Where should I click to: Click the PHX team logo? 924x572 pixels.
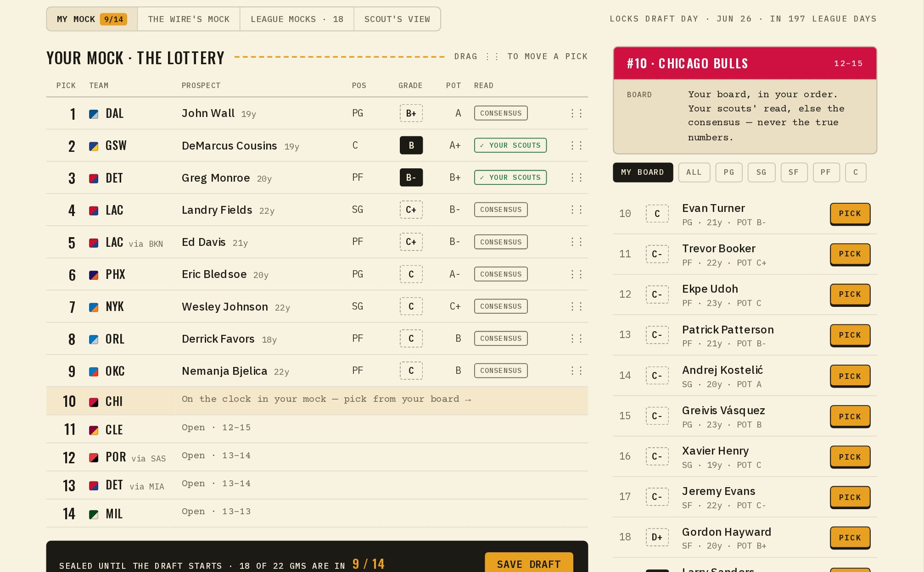click(94, 275)
